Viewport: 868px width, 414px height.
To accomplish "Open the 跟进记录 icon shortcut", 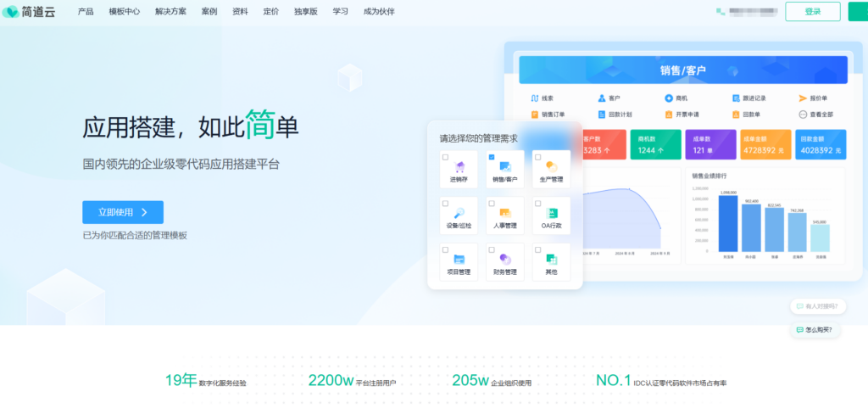I will coord(736,98).
